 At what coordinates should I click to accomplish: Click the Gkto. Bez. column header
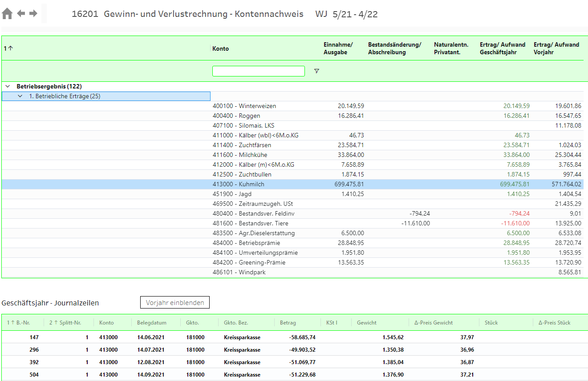[x=236, y=323]
